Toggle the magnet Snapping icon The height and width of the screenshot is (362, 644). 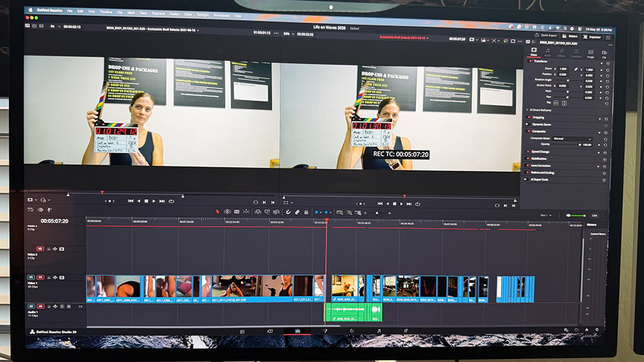click(289, 213)
